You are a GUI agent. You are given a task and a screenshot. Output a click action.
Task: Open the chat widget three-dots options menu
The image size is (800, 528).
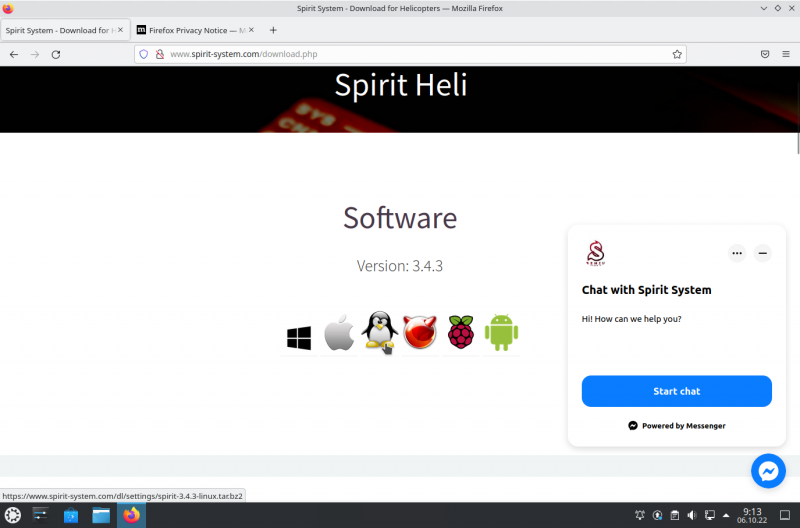click(737, 253)
